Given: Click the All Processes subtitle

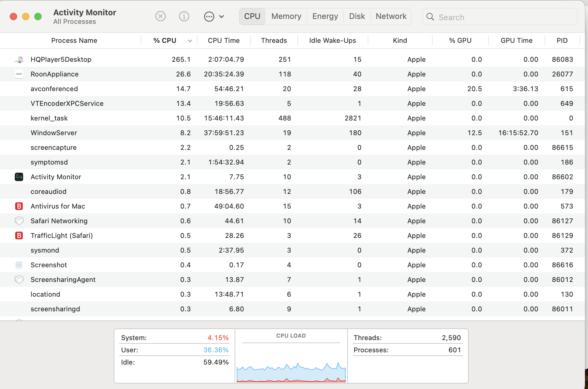Looking at the screenshot, I should pyautogui.click(x=74, y=22).
